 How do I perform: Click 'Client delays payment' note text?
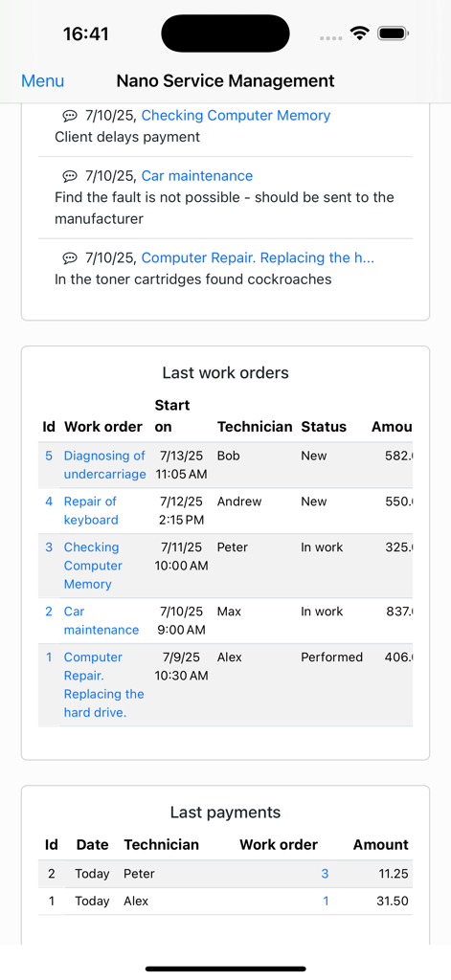(127, 137)
